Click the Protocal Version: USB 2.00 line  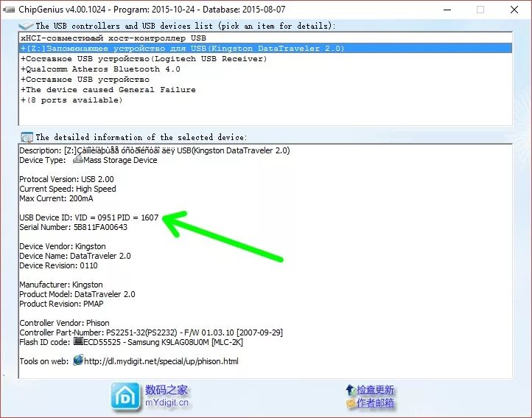pos(66,179)
